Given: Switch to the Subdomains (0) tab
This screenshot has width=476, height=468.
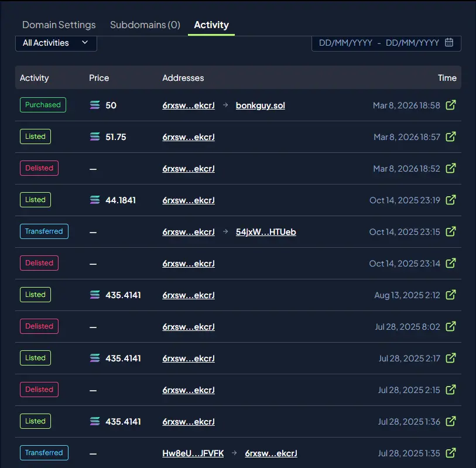Looking at the screenshot, I should (x=145, y=25).
